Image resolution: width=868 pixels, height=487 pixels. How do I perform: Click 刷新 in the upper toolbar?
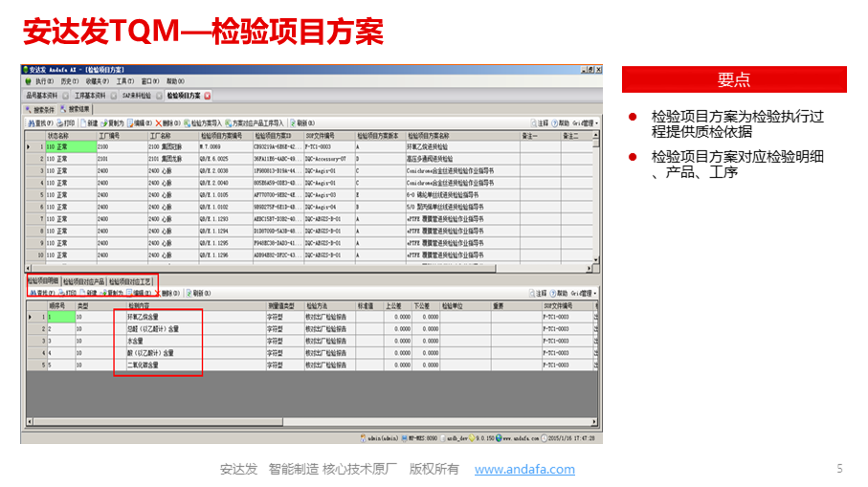(x=302, y=122)
